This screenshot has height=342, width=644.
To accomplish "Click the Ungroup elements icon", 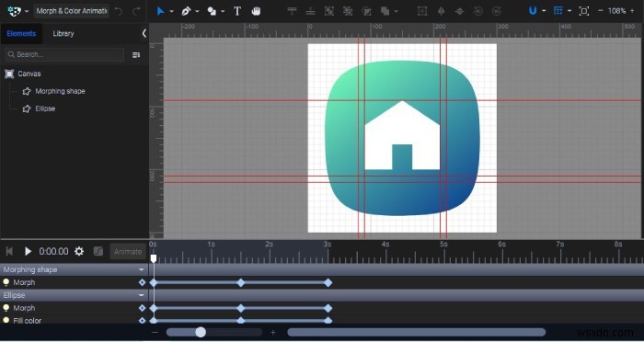I will pyautogui.click(x=348, y=11).
